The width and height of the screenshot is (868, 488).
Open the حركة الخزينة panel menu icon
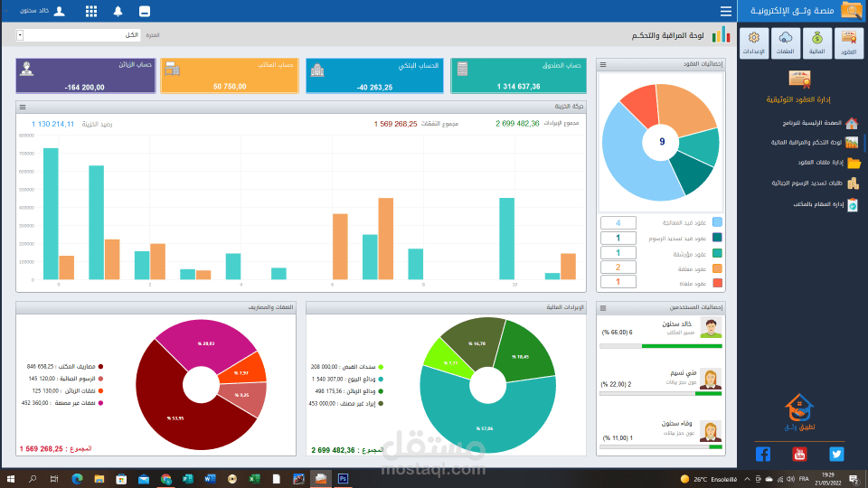click(23, 108)
